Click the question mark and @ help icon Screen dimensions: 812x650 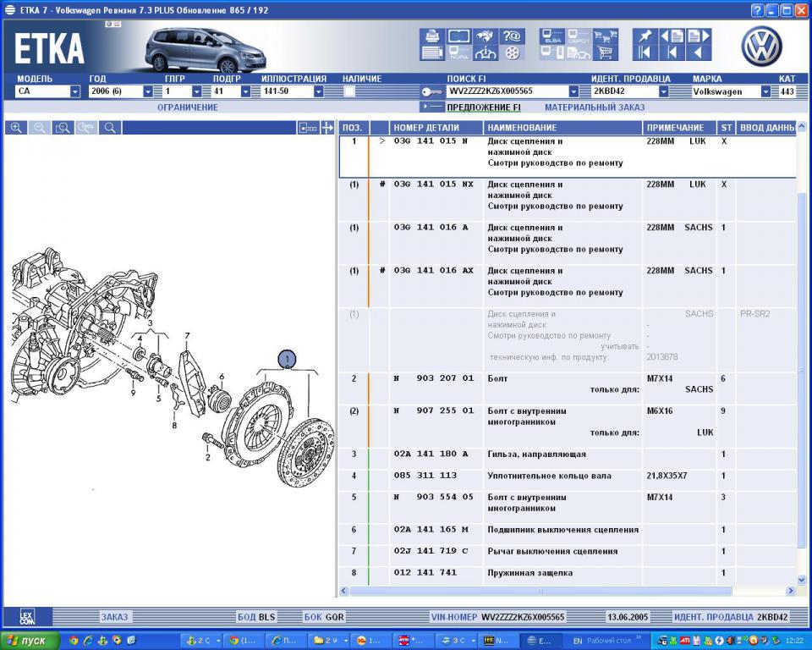512,36
